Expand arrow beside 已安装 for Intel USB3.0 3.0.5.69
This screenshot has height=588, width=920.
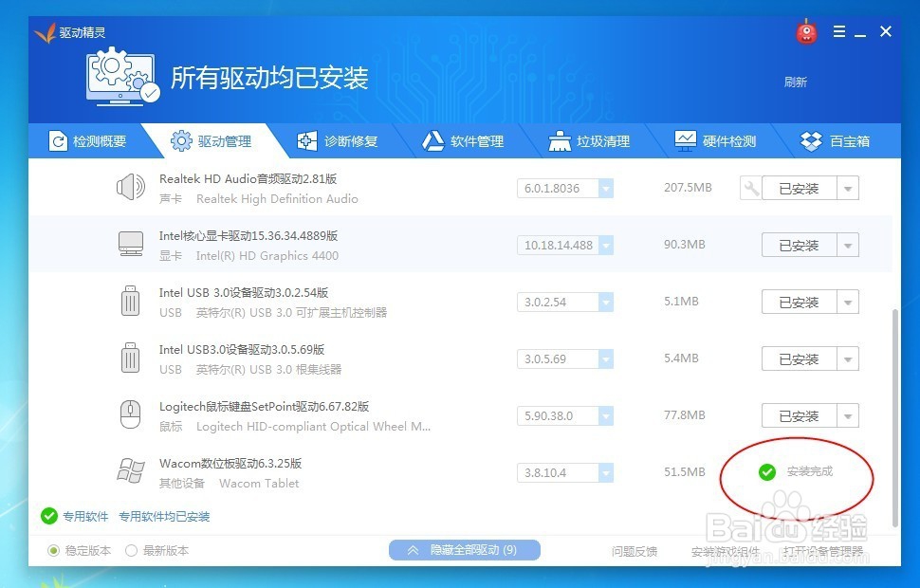pyautogui.click(x=848, y=359)
